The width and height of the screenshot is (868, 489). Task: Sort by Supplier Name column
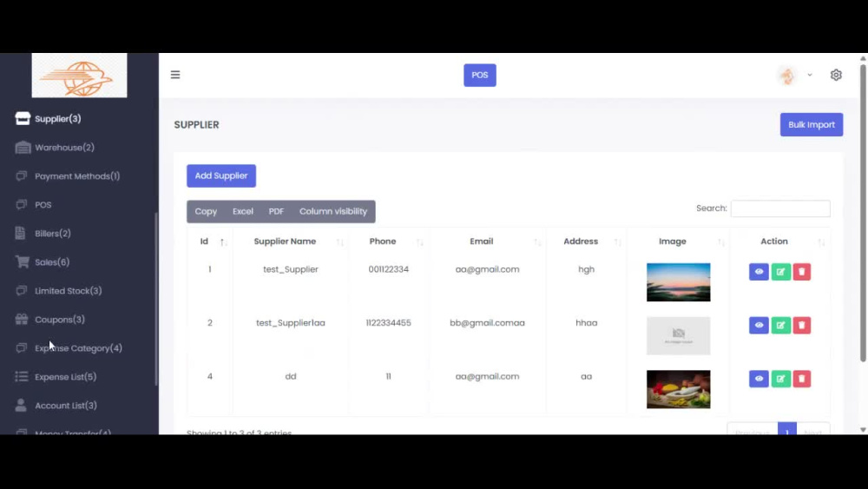291,241
